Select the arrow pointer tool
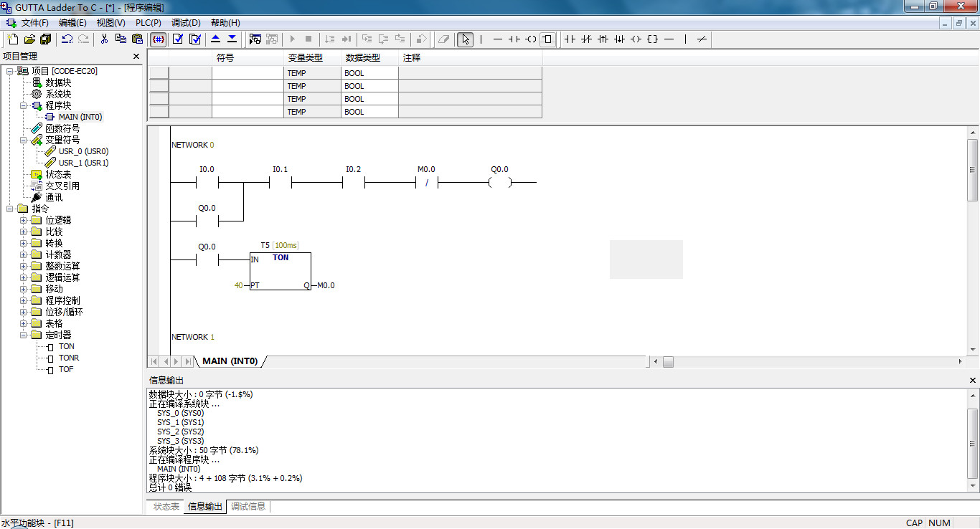 pyautogui.click(x=466, y=39)
